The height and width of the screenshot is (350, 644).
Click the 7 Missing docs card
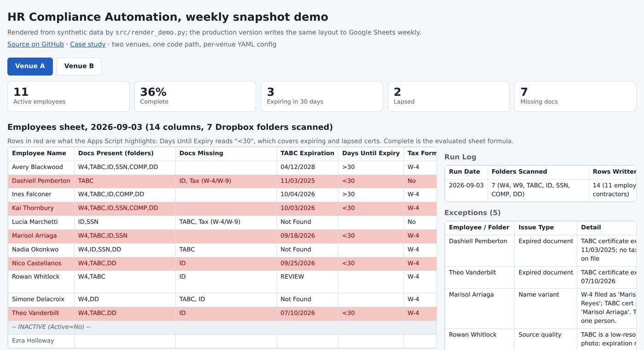pyautogui.click(x=575, y=97)
